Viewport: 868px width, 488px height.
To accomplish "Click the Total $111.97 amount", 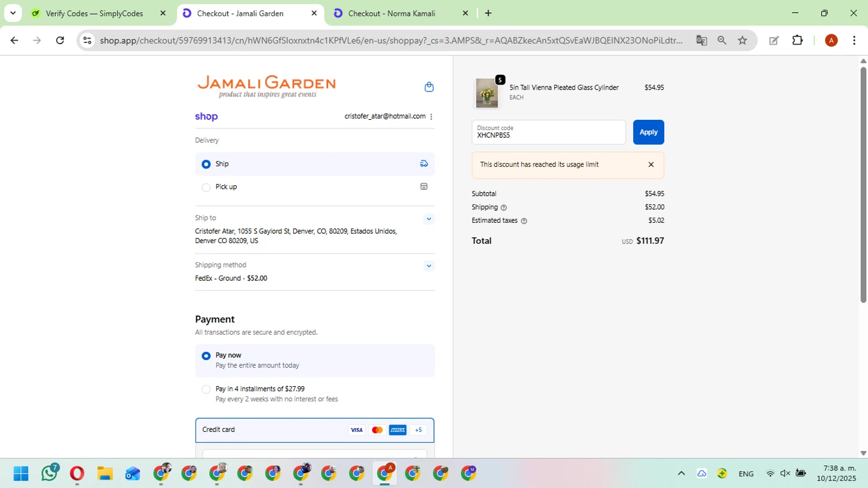I will 650,241.
